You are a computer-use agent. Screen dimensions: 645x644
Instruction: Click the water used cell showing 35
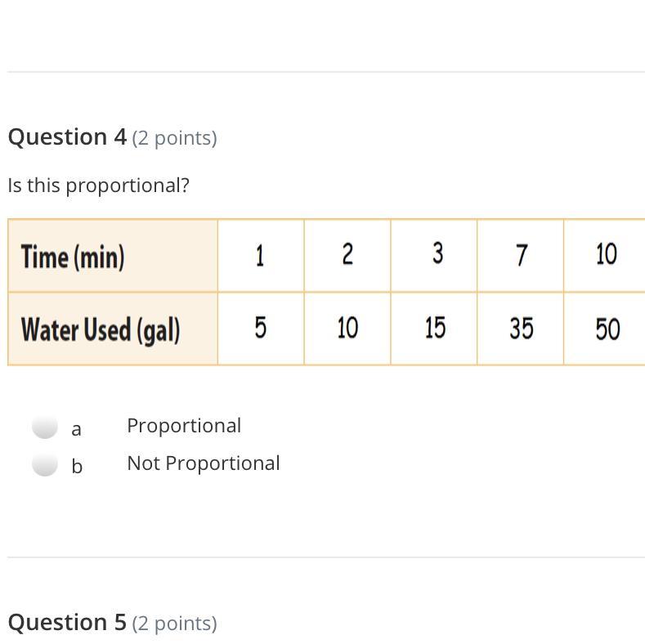coord(522,329)
